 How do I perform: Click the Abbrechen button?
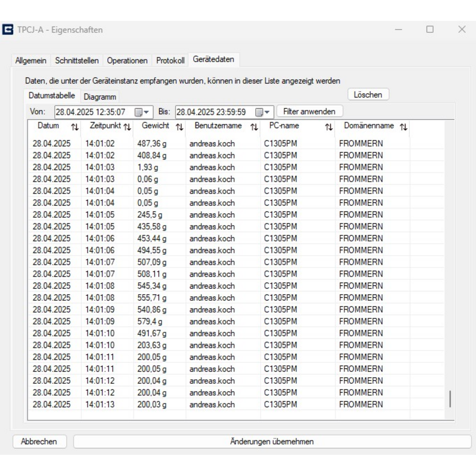[39, 441]
